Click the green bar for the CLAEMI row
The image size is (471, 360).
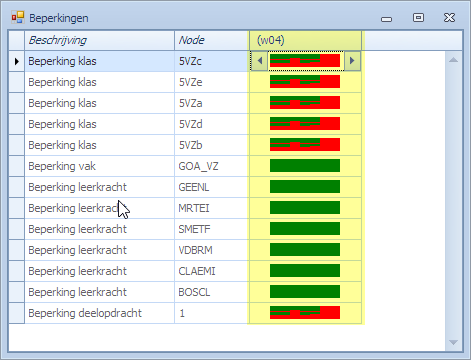click(x=305, y=271)
